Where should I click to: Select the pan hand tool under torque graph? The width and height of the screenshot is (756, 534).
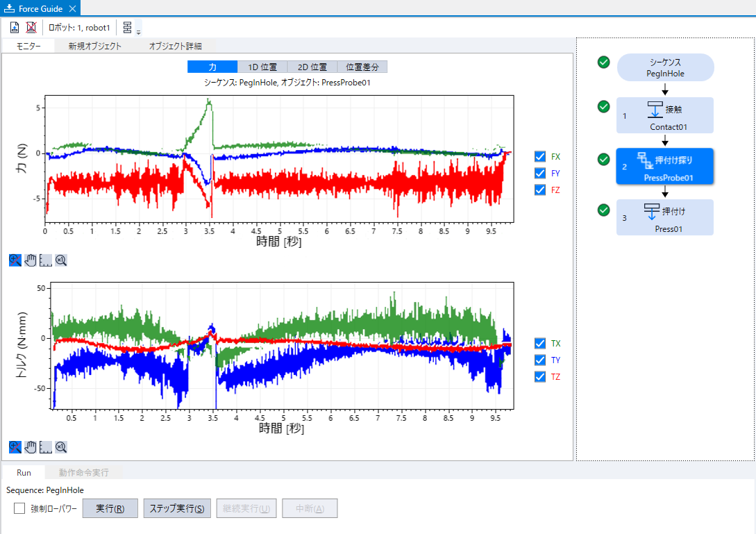31,447
